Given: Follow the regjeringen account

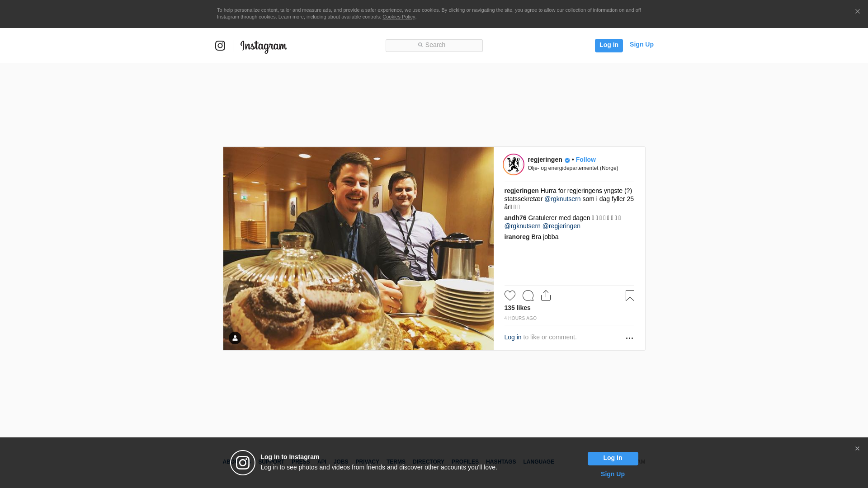Looking at the screenshot, I should 585,160.
